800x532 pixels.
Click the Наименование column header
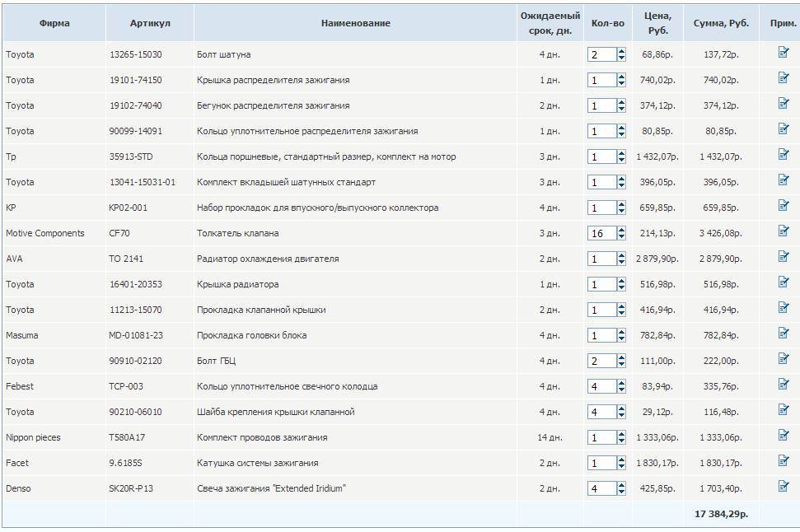click(355, 23)
